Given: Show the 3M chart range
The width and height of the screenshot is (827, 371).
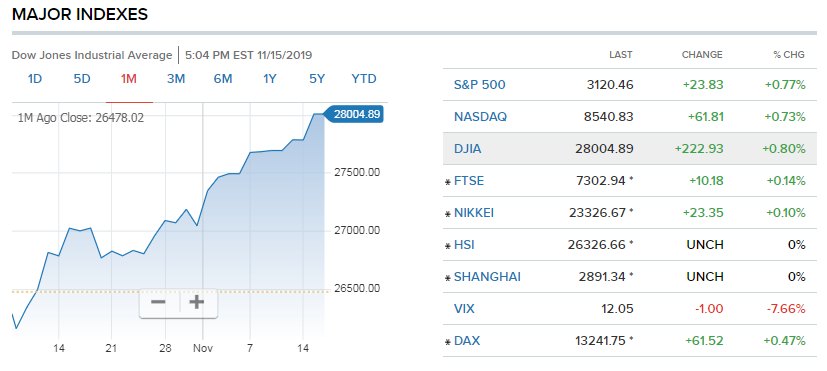Looking at the screenshot, I should (176, 79).
